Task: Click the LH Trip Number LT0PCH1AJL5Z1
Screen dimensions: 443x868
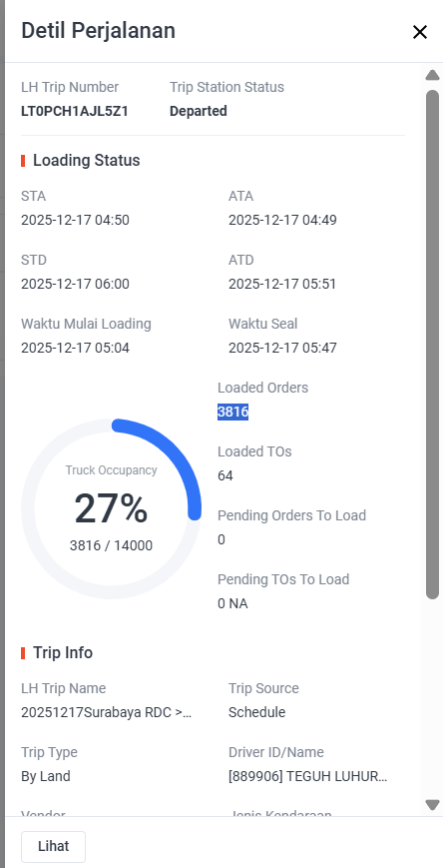Action: tap(75, 111)
